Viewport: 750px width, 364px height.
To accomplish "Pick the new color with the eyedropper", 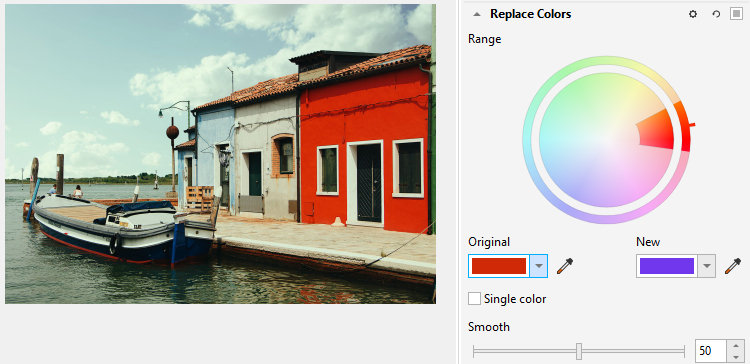I will point(732,266).
